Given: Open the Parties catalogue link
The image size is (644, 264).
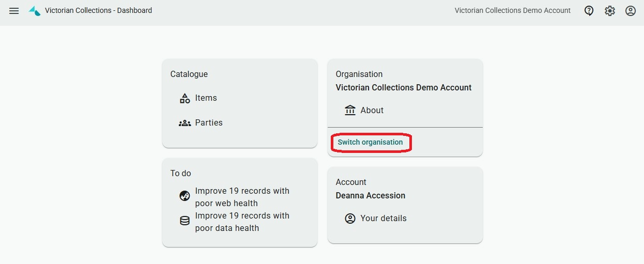Looking at the screenshot, I should pos(209,123).
